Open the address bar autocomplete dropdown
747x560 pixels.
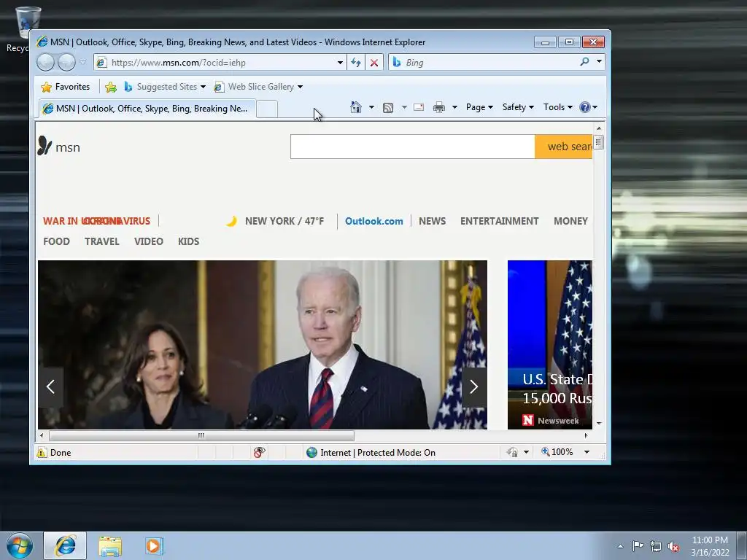point(340,63)
